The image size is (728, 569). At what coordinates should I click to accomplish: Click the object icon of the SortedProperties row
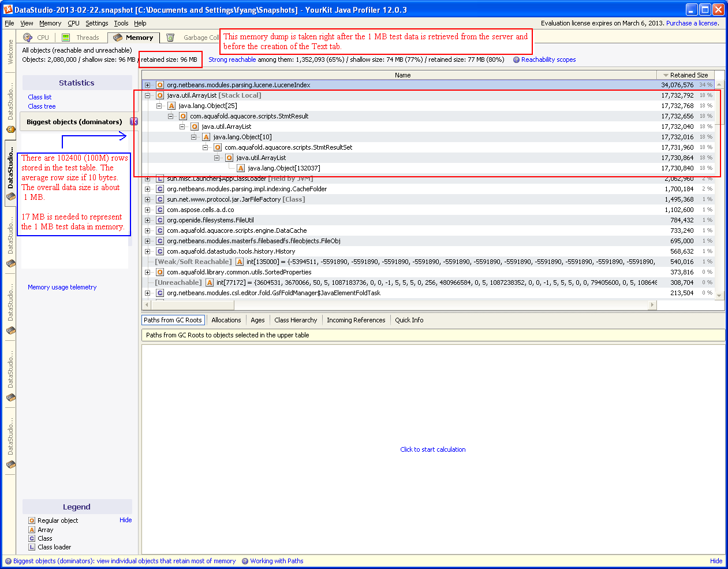160,272
